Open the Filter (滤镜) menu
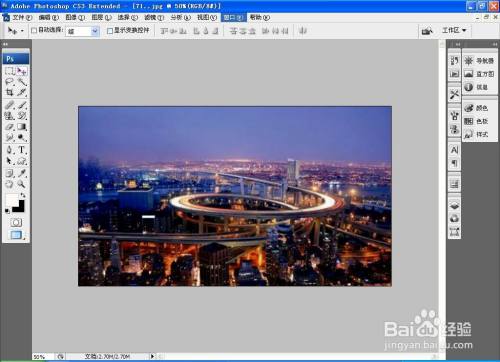The image size is (500, 362). tap(154, 17)
